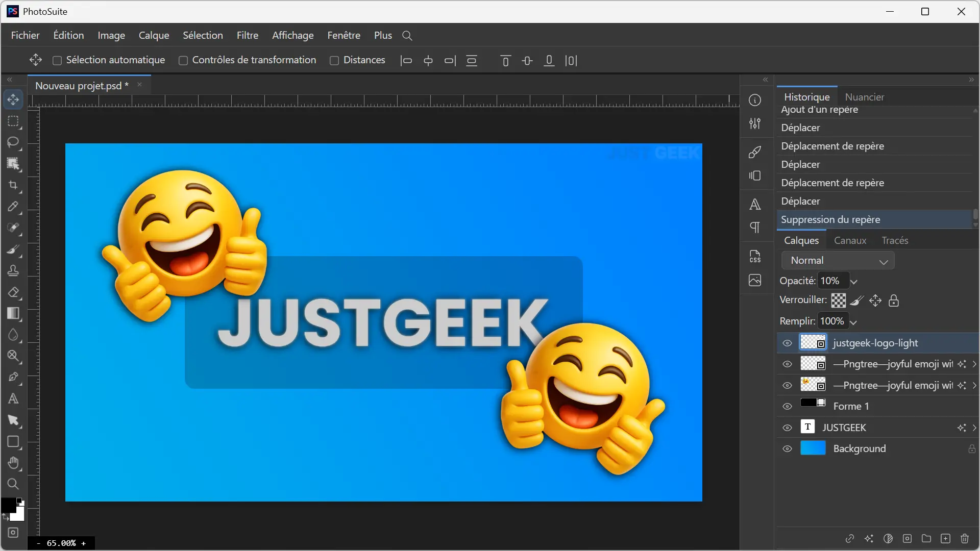
Task: Open the Remplir dropdown arrow
Action: pyautogui.click(x=853, y=322)
